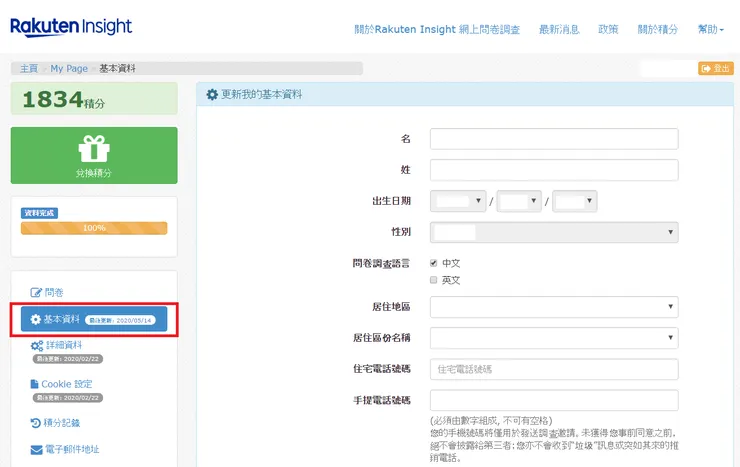
Task: Click the double-gear icon beside 詳細資料
Action: click(x=37, y=345)
